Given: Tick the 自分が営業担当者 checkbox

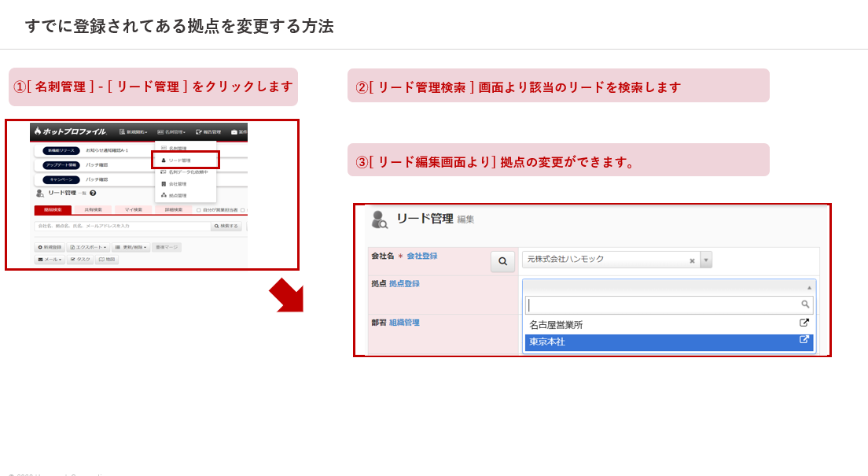Looking at the screenshot, I should pos(199,210).
